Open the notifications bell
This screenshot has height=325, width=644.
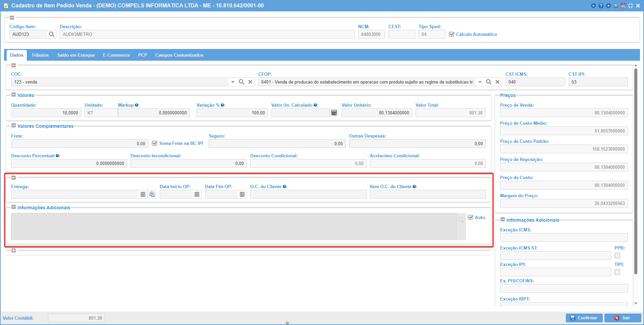(616, 6)
